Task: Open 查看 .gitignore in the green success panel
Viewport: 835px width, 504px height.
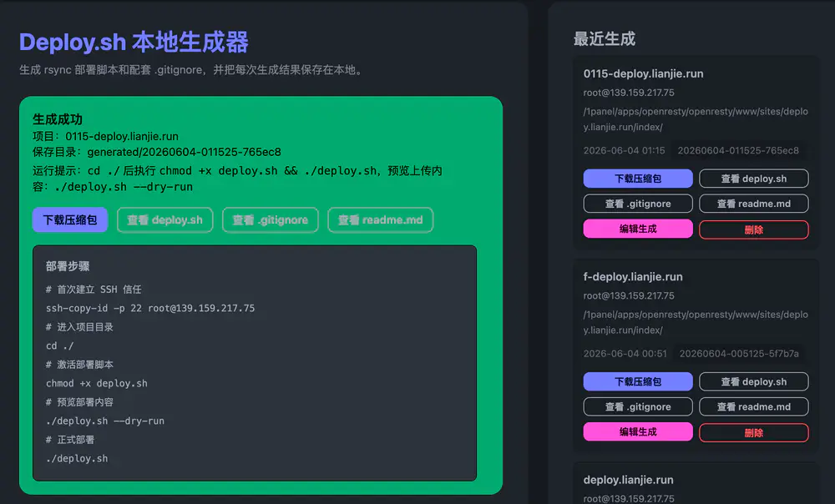Action: (270, 219)
